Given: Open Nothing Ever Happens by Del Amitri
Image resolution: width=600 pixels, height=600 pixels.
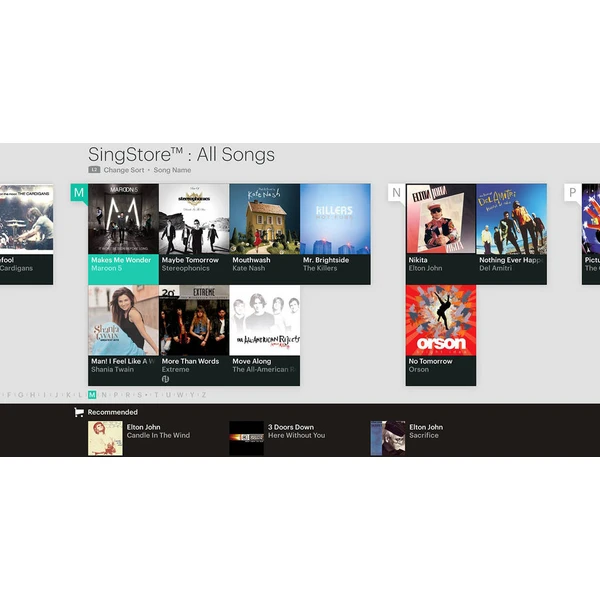Looking at the screenshot, I should click(x=512, y=234).
